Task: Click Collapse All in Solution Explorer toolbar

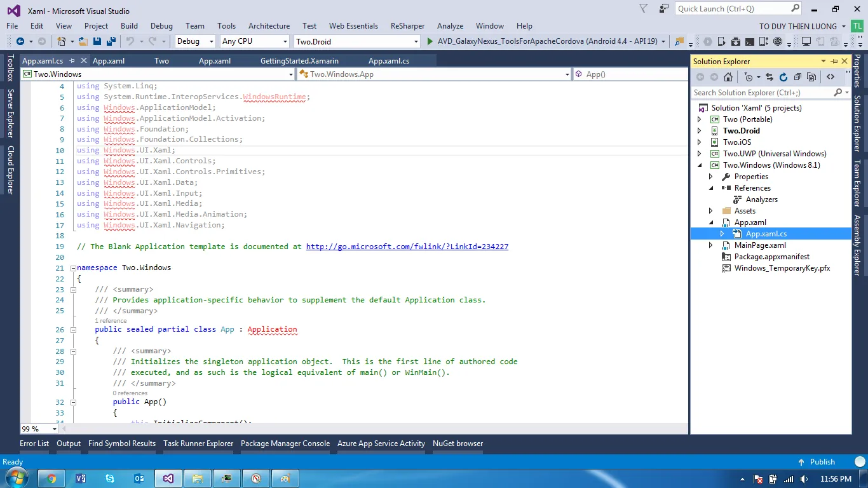Action: click(x=797, y=77)
